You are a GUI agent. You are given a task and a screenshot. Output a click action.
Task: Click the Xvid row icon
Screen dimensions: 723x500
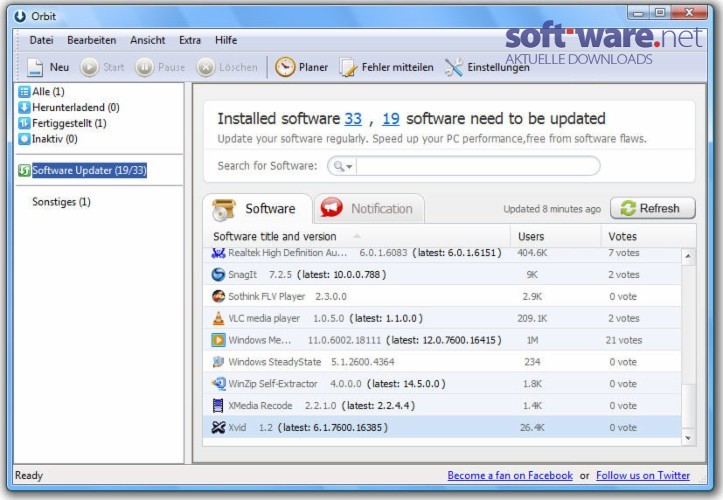(x=218, y=427)
